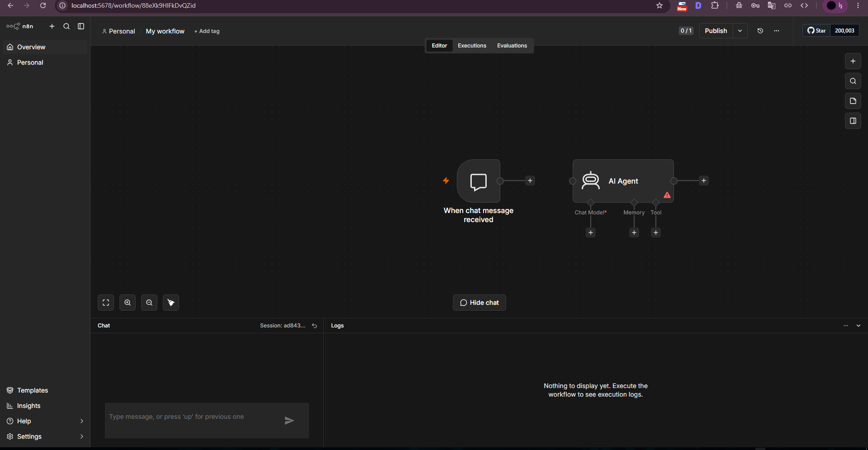Open Insights from the sidebar
The height and width of the screenshot is (450, 868).
pos(45,406)
